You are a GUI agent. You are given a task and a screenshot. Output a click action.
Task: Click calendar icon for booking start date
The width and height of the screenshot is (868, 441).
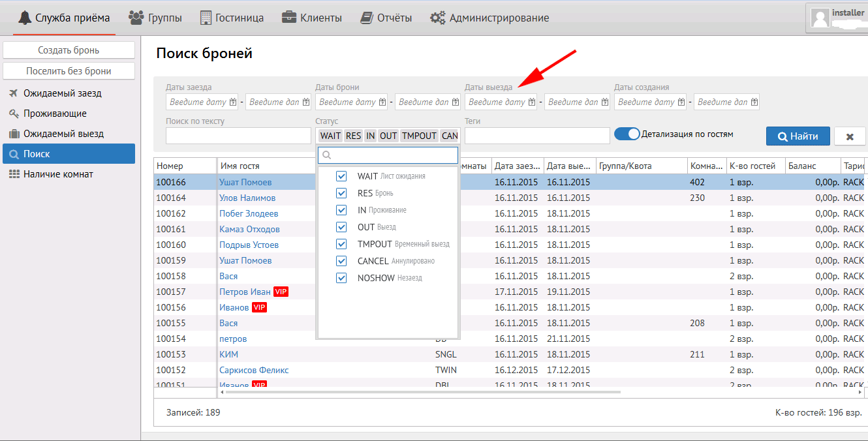tap(382, 102)
